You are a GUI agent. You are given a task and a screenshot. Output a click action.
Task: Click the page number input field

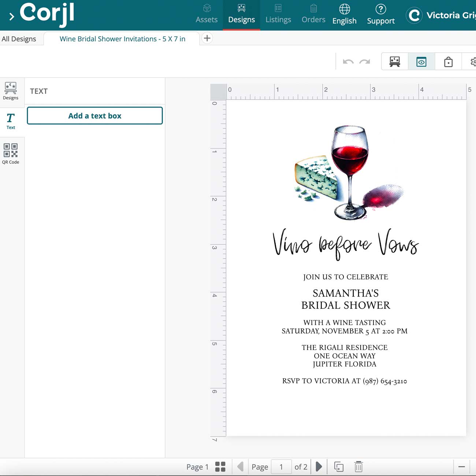coord(281,466)
